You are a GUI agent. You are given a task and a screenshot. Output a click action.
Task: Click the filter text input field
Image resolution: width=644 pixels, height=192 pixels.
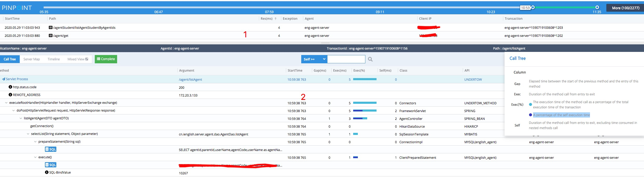[x=346, y=59]
